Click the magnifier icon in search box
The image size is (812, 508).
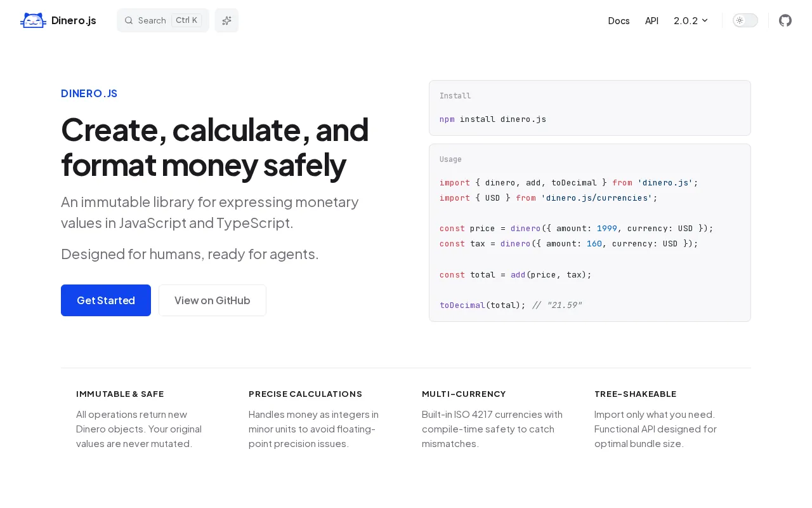pos(129,20)
